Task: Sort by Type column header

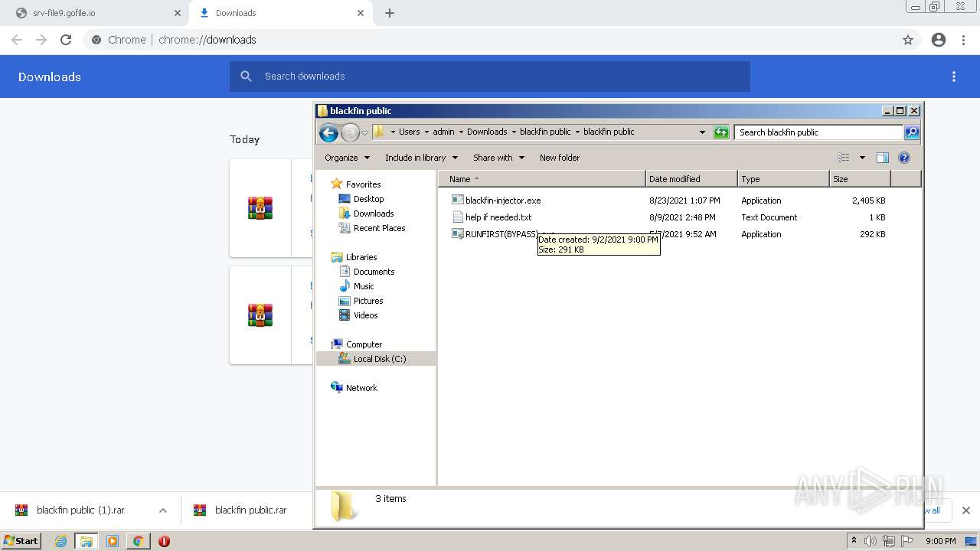Action: click(783, 179)
